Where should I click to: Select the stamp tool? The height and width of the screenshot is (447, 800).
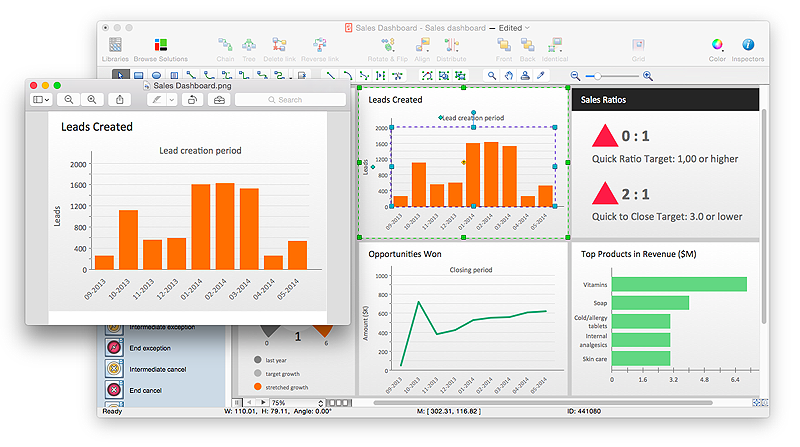click(525, 76)
